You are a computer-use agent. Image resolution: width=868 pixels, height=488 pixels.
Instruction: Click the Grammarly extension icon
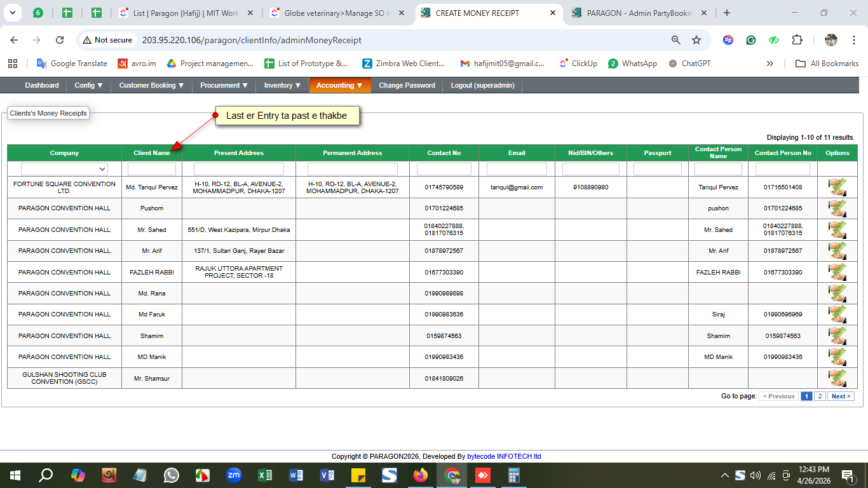[x=751, y=40]
